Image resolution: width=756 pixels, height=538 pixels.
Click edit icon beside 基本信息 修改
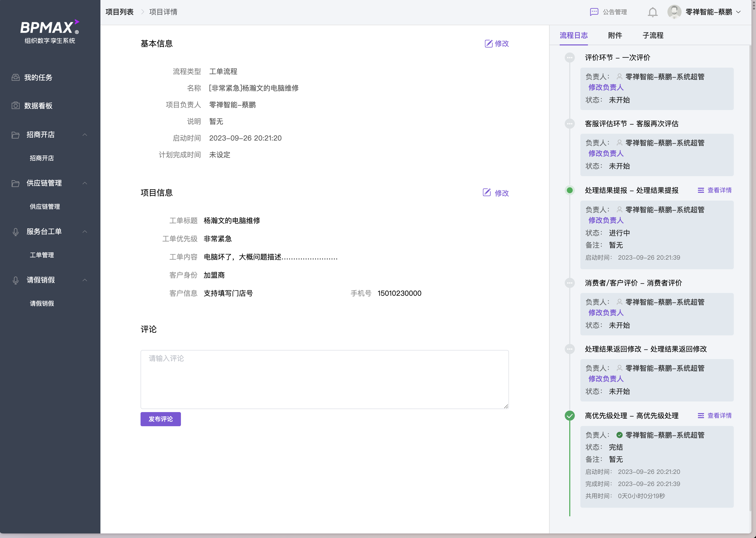point(488,44)
